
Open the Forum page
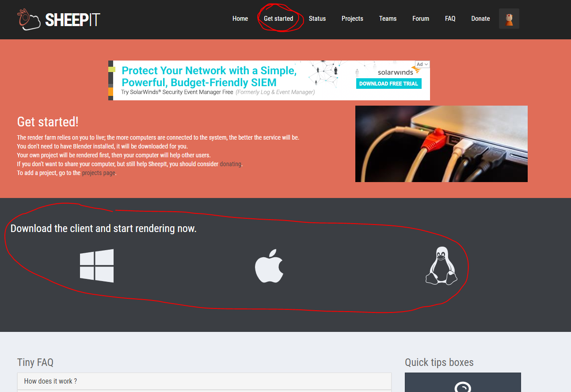[421, 19]
